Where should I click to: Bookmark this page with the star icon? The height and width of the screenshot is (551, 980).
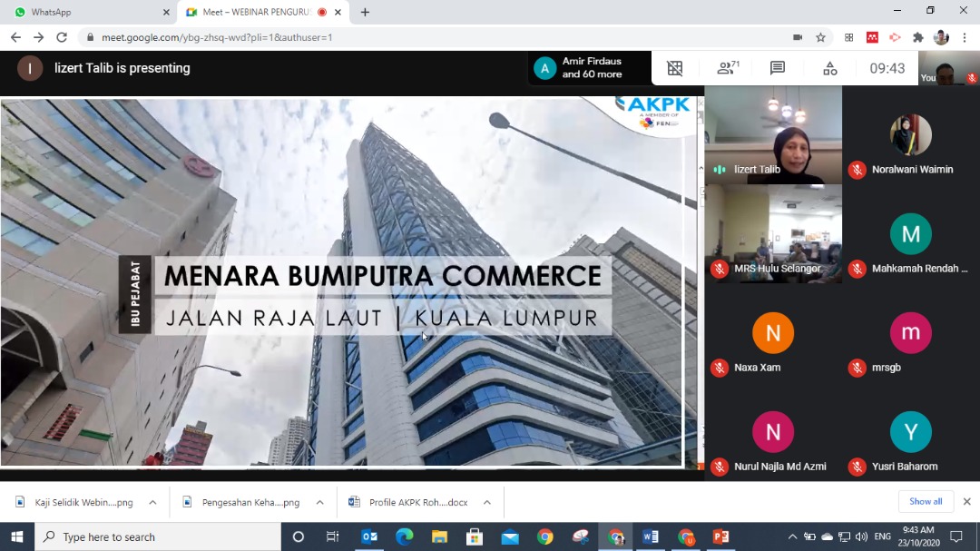point(820,37)
